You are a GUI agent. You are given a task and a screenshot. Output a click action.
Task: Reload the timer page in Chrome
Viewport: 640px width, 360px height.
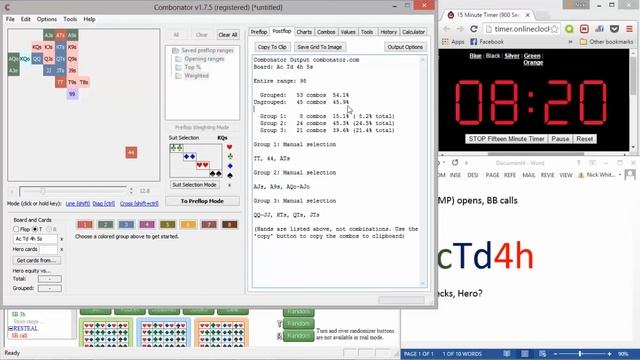pyautogui.click(x=473, y=29)
